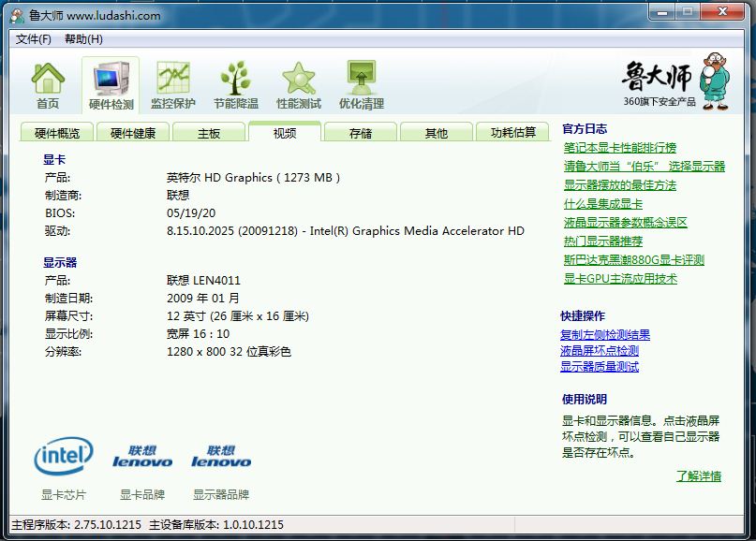
Task: Click monitor product 联想 LEN4011
Action: click(203, 281)
